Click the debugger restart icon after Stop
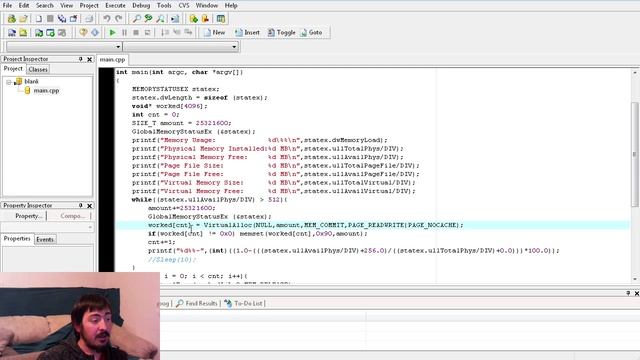The height and width of the screenshot is (360, 640). click(147, 33)
